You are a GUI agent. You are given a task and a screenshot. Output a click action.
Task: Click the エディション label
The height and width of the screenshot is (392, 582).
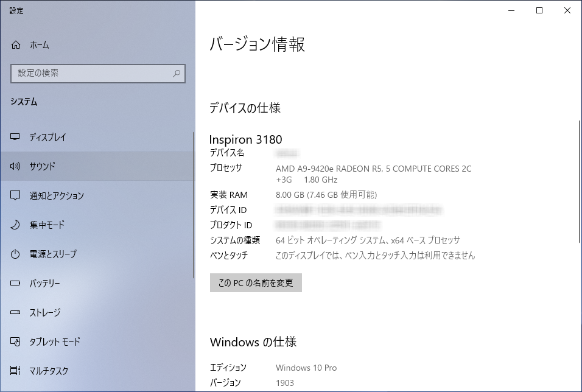pyautogui.click(x=228, y=368)
